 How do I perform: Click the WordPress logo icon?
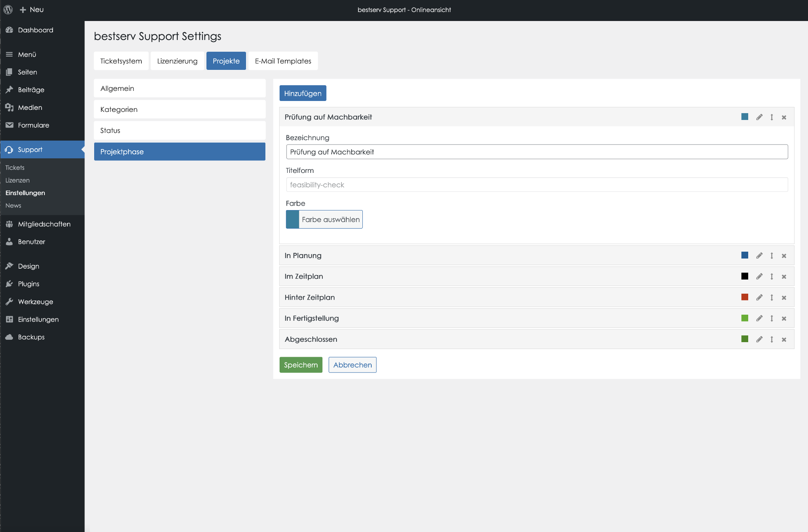pyautogui.click(x=8, y=10)
